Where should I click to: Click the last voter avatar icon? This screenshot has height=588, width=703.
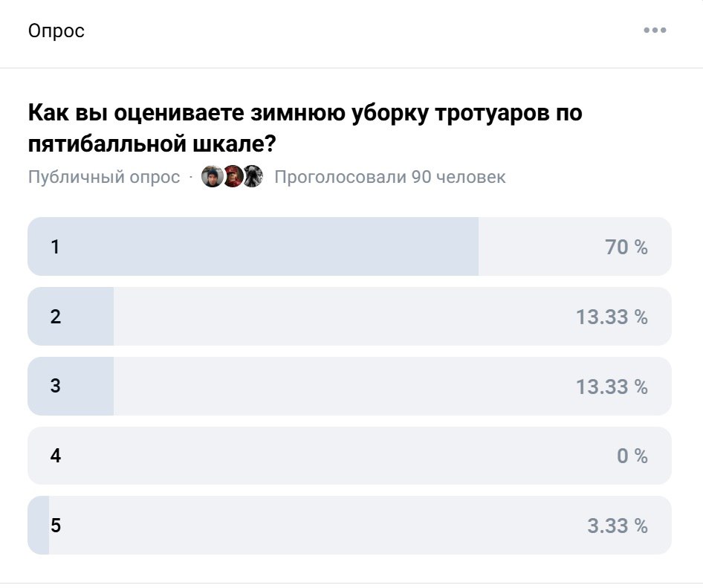click(x=253, y=176)
